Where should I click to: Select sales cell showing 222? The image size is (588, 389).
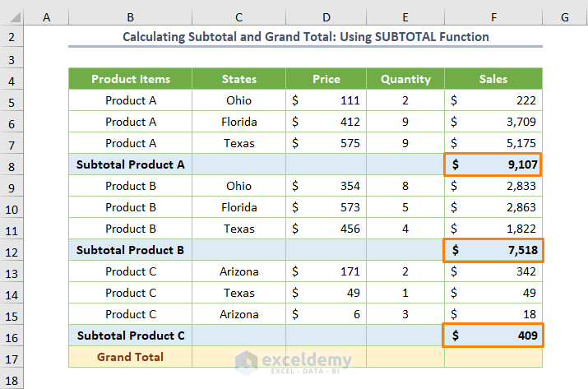pyautogui.click(x=493, y=100)
